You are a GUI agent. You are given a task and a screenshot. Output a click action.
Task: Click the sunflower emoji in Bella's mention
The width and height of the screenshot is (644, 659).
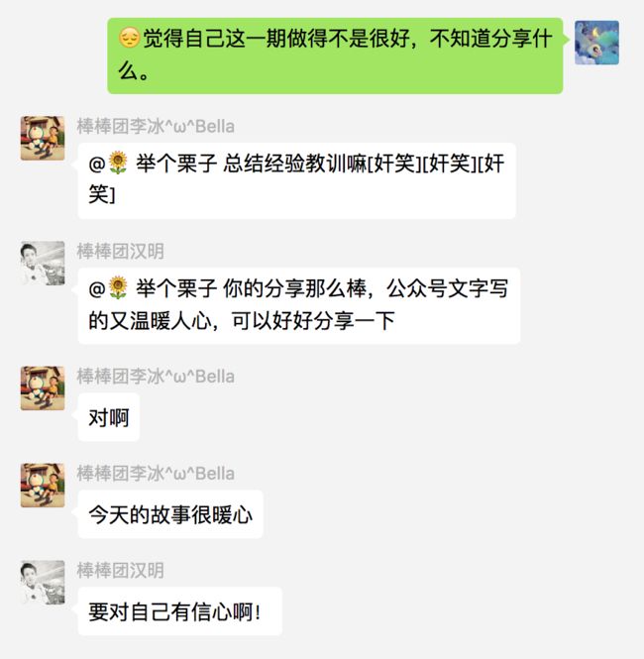tap(118, 164)
